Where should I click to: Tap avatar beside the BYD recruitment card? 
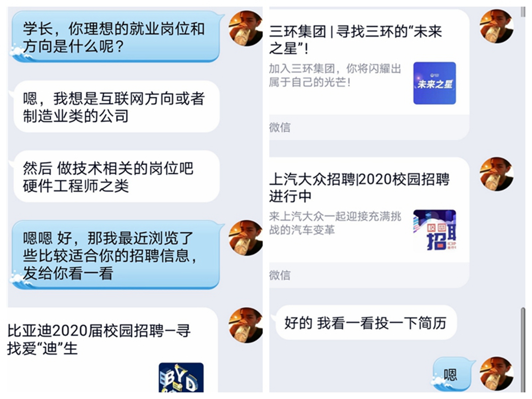[x=246, y=325]
